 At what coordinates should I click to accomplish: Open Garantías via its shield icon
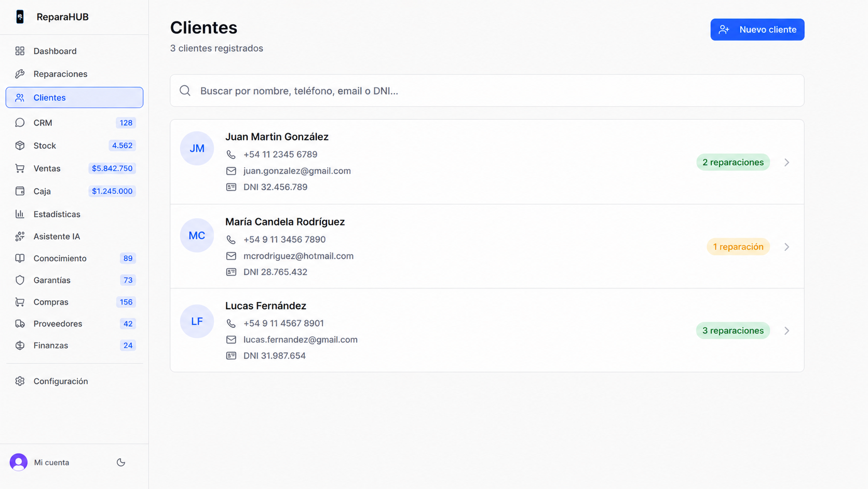(20, 280)
